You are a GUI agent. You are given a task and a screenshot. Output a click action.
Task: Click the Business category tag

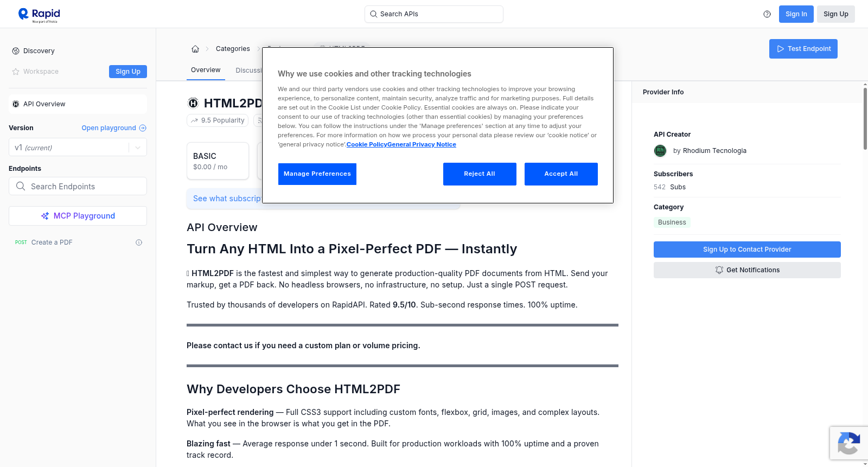coord(672,222)
